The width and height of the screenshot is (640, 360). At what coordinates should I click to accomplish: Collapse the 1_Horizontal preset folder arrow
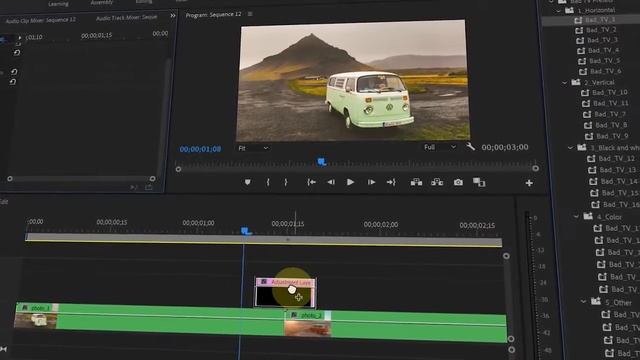[559, 11]
